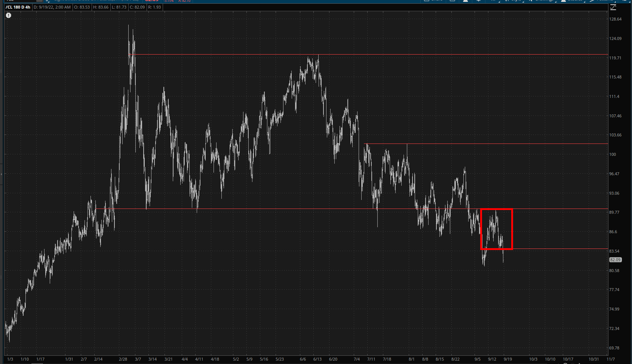The image size is (632, 364).
Task: Open the Studies flask dropdown in toolbar
Action: [x=572, y=1]
